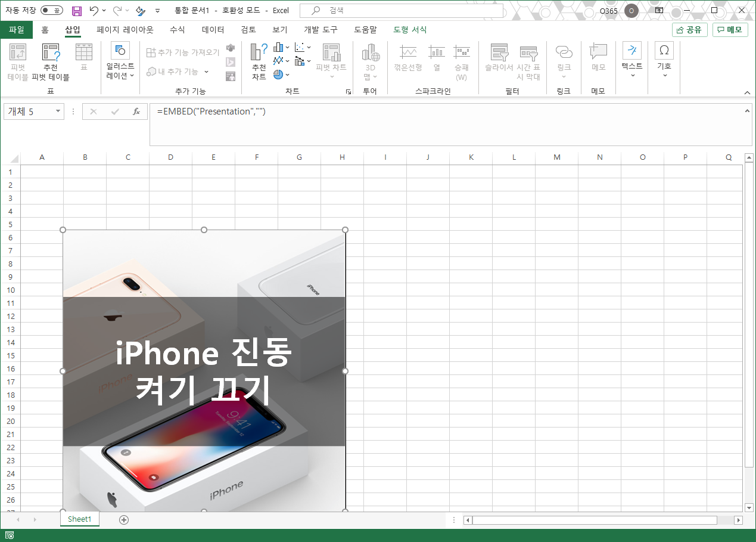This screenshot has width=756, height=542.
Task: Click the ribbon display options icon
Action: click(x=659, y=11)
